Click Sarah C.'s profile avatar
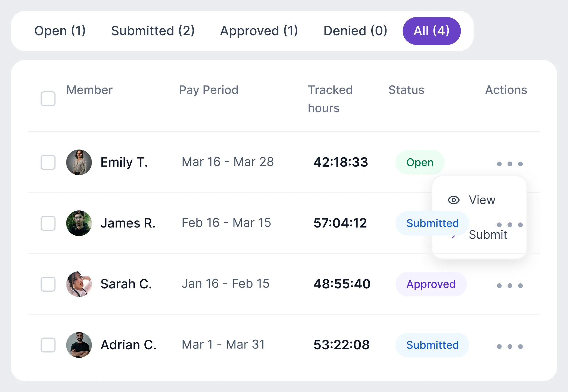568x392 pixels. tap(79, 284)
